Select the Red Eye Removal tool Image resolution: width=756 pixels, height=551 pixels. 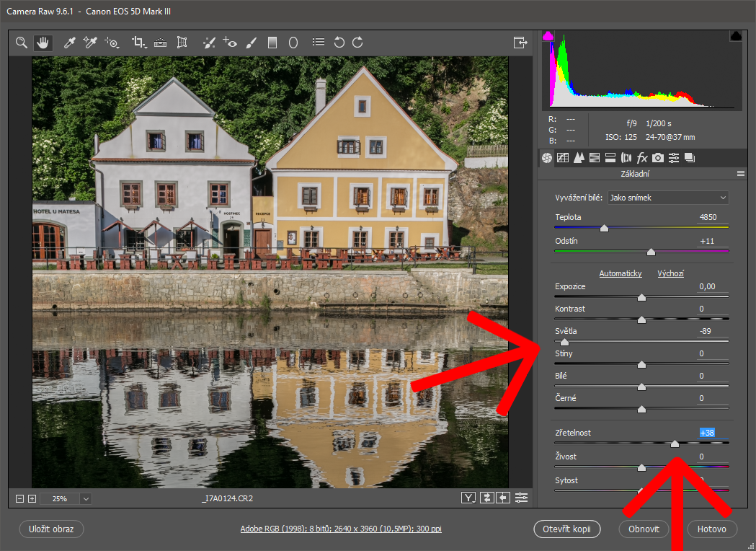click(230, 43)
